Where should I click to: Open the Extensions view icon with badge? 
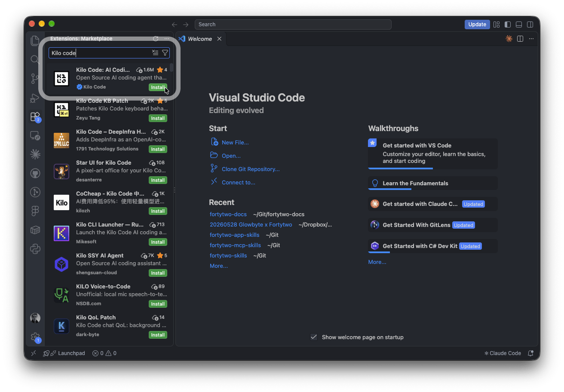click(x=35, y=116)
